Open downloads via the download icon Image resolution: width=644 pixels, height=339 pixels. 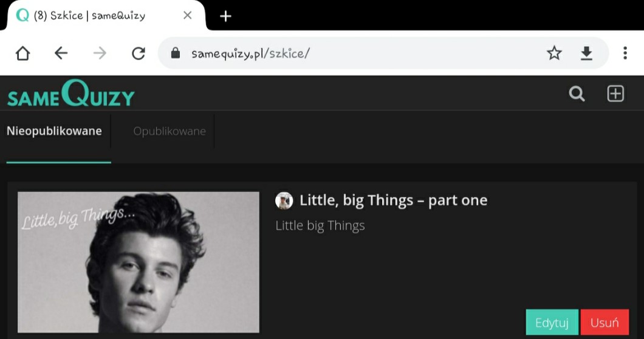coord(586,53)
